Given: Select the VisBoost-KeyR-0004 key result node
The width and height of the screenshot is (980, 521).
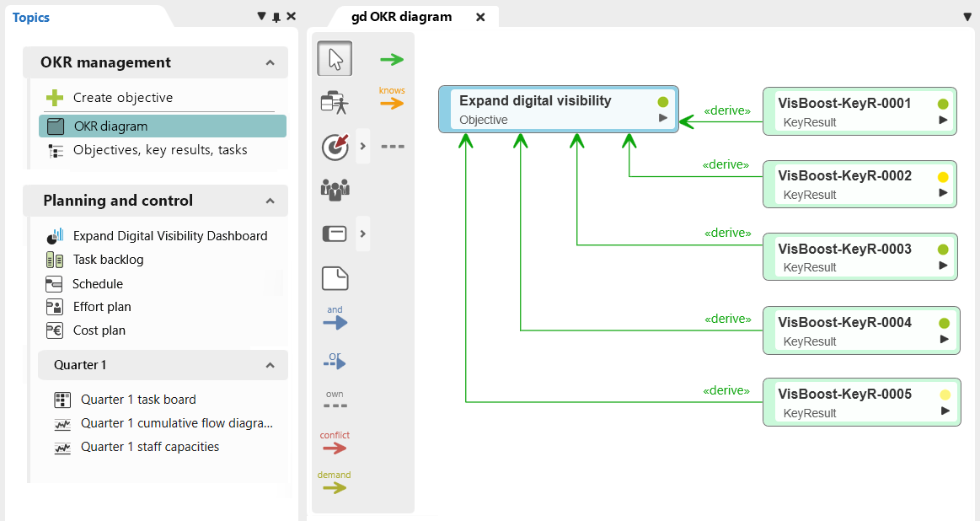Looking at the screenshot, I should [861, 330].
